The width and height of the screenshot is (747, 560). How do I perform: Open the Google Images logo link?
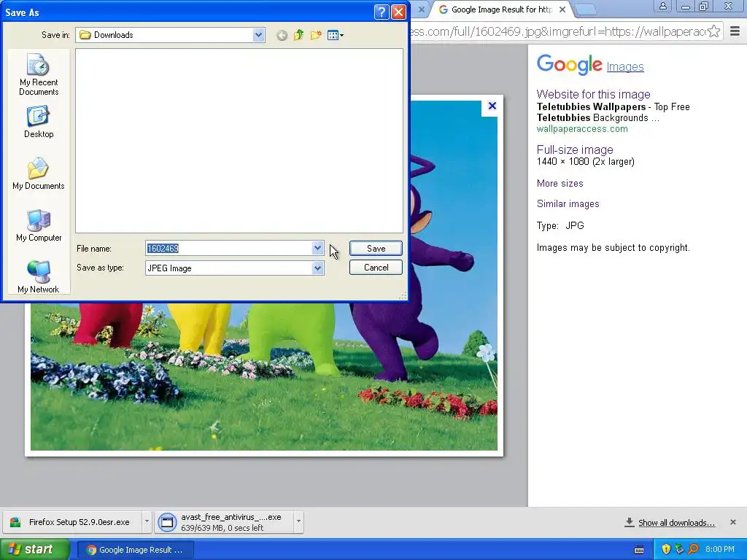(590, 65)
